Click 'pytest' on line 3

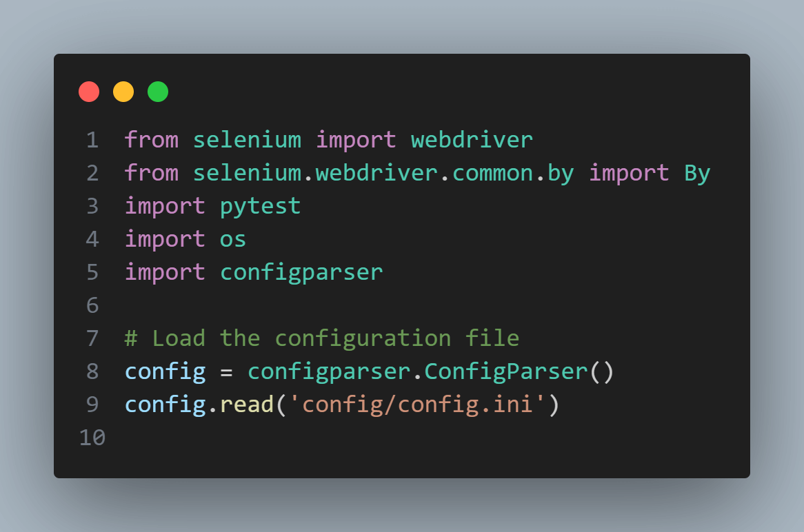pyautogui.click(x=261, y=207)
